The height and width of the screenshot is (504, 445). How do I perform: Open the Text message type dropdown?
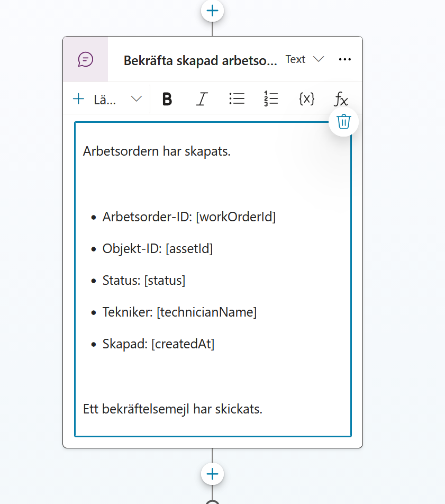click(x=305, y=59)
